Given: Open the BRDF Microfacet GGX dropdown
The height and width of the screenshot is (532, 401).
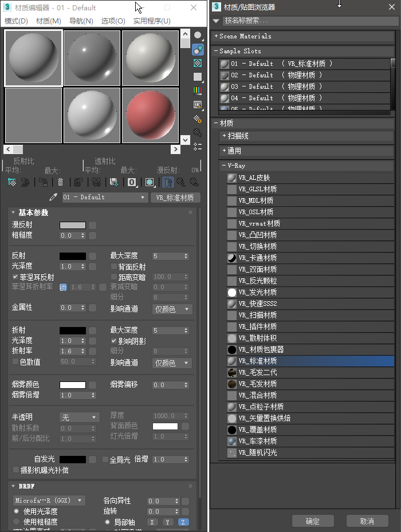Looking at the screenshot, I should pos(49,501).
